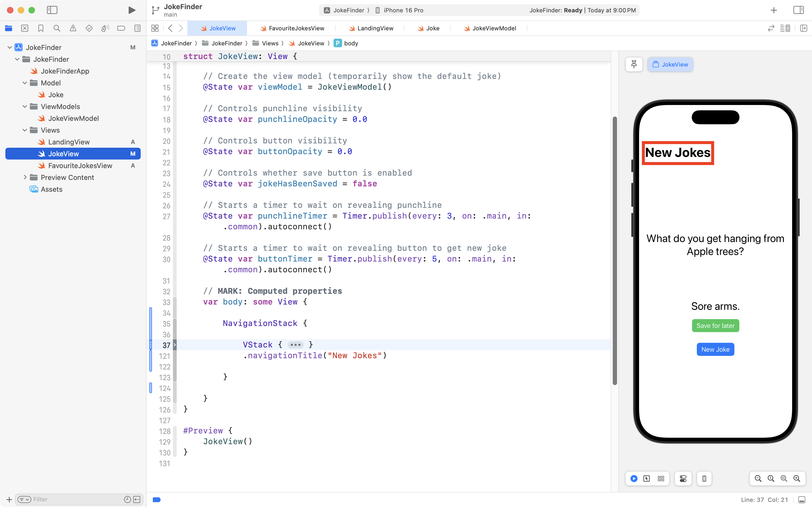
Task: Click the Run (play) button in toolbar
Action: [132, 10]
